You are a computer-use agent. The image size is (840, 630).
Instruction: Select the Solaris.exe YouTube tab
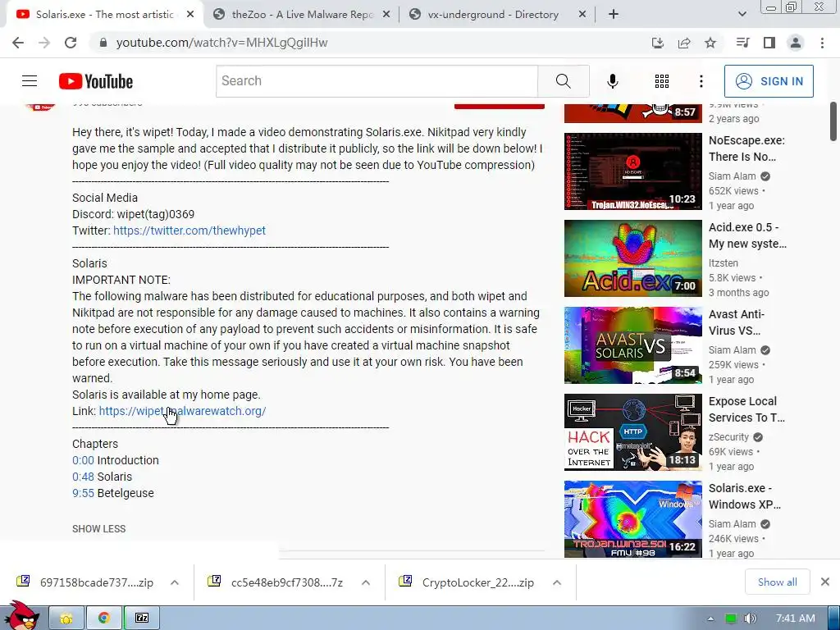pos(104,15)
